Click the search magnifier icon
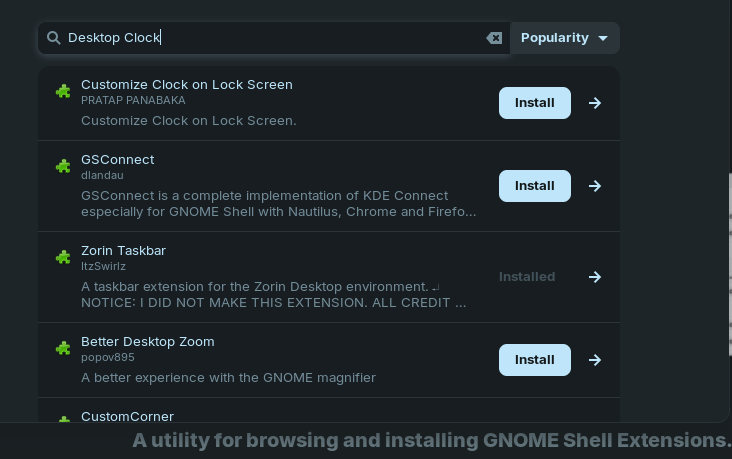The image size is (732, 459). coord(54,38)
